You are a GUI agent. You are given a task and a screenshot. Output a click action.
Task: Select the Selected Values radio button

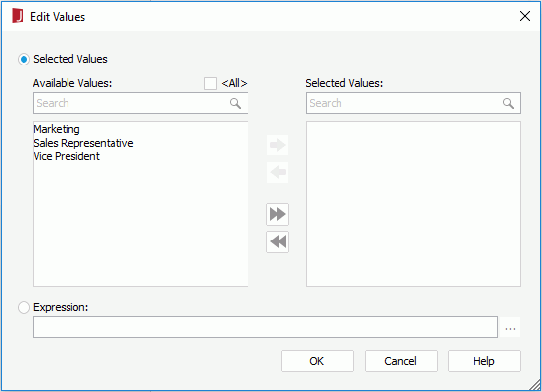coord(23,59)
